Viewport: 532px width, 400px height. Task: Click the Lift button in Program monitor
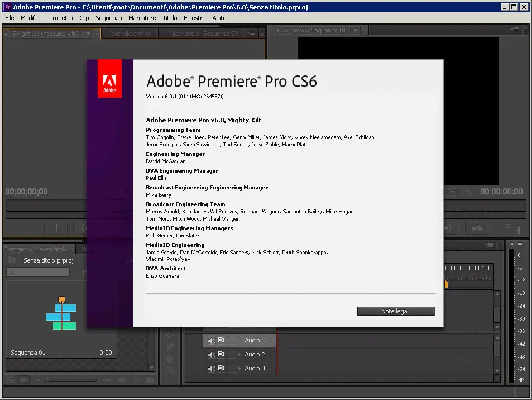(x=477, y=228)
